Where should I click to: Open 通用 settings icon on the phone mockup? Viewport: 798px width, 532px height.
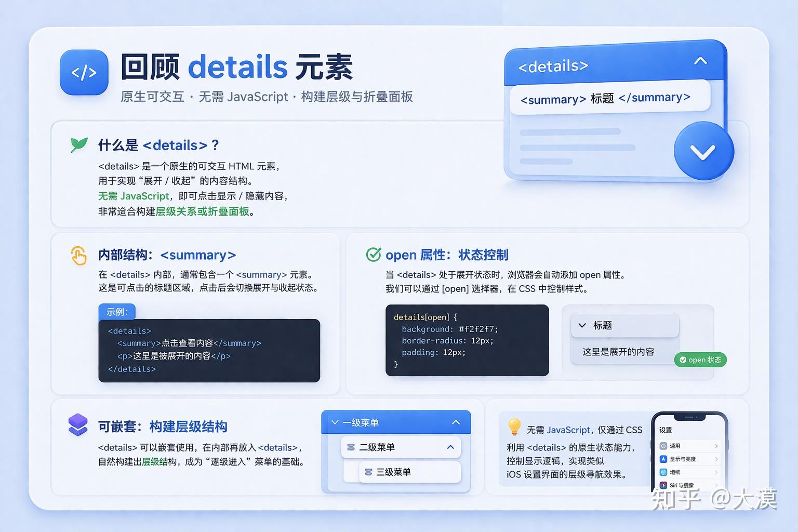pos(663,446)
